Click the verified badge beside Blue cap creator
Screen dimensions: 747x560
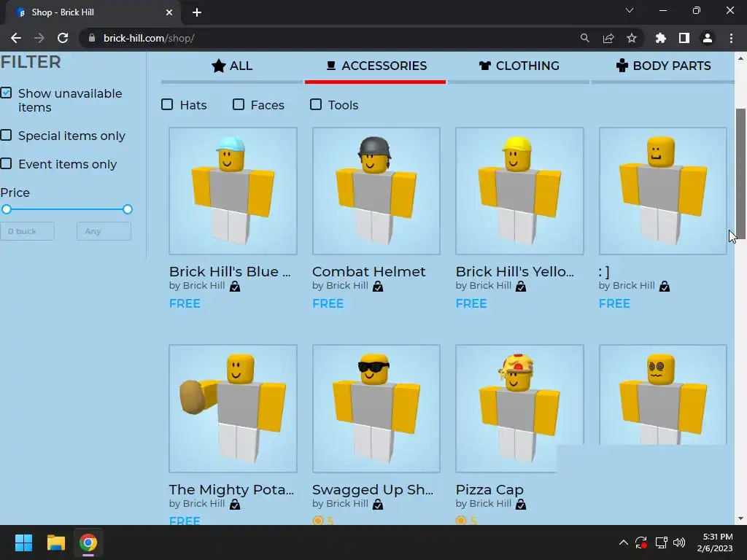click(235, 286)
